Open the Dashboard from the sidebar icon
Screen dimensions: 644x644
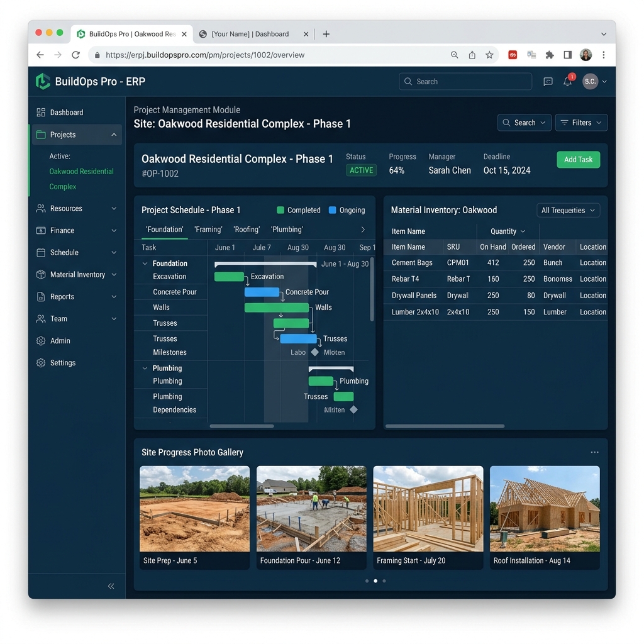(x=40, y=112)
